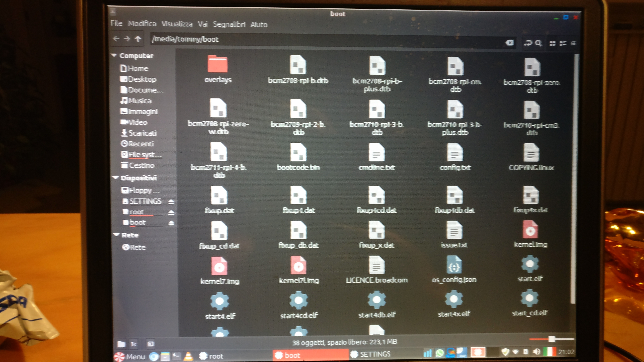Go up to parent folder

(138, 39)
